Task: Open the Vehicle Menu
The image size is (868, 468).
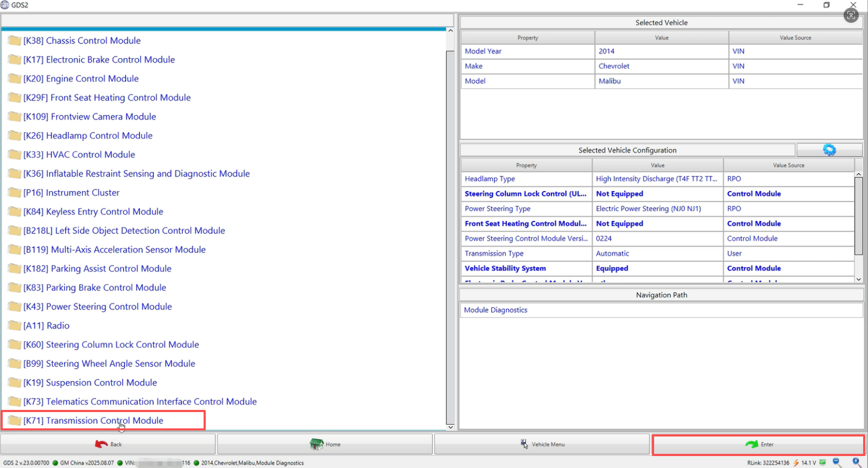Action: coord(542,444)
